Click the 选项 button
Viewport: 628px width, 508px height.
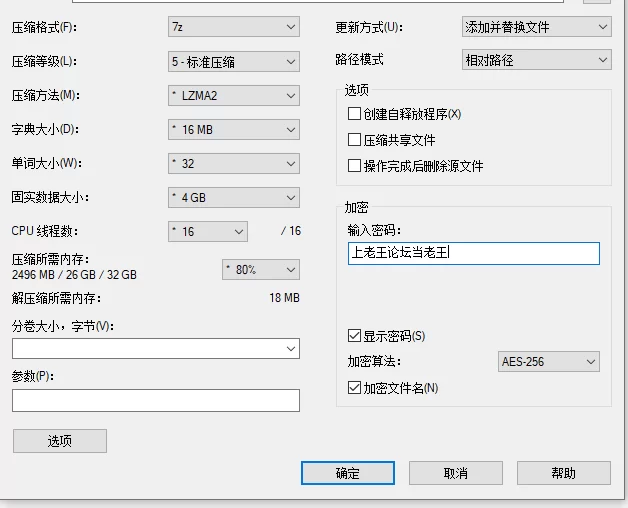pyautogui.click(x=59, y=441)
